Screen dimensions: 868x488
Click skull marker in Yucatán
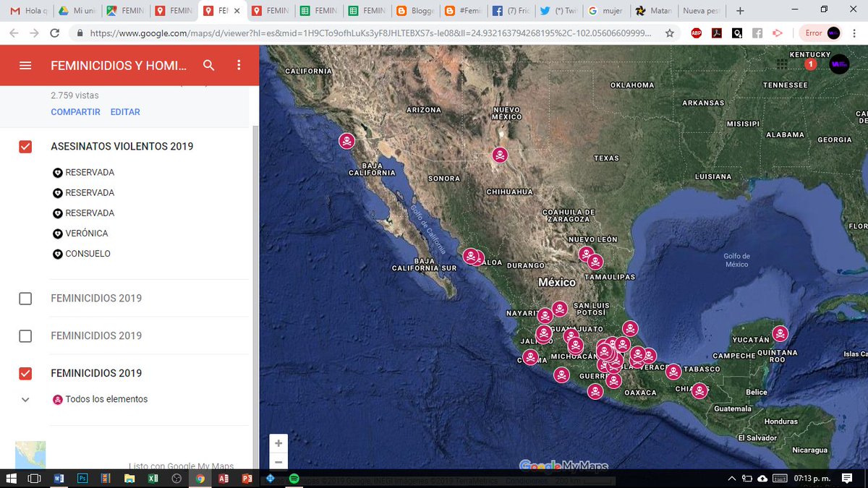[x=780, y=334]
